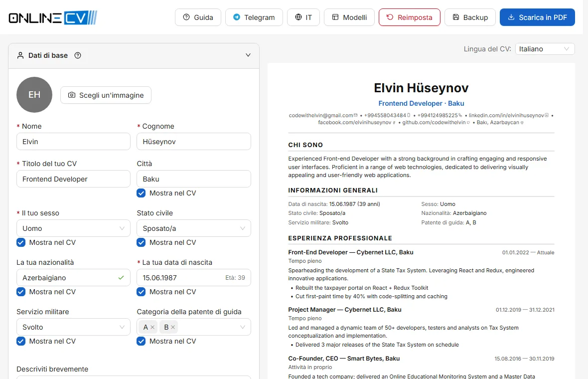Viewport: 588px width, 379px height.
Task: Click the github.com/codewithelvin link
Action: point(434,122)
